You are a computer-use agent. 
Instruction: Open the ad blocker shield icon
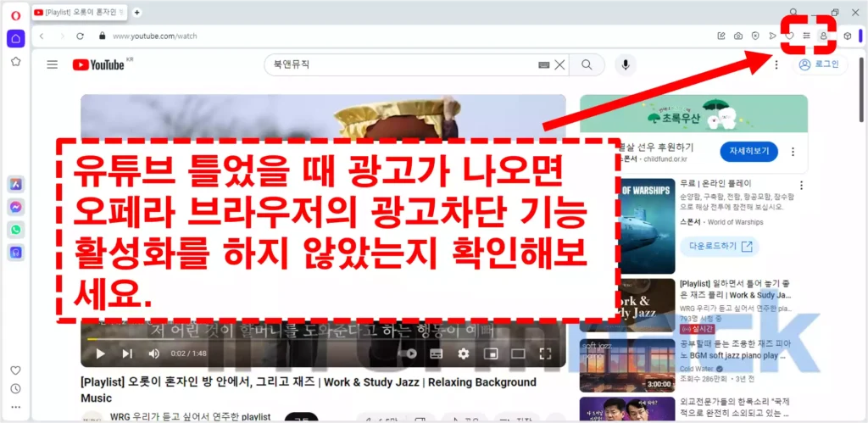[x=755, y=36]
